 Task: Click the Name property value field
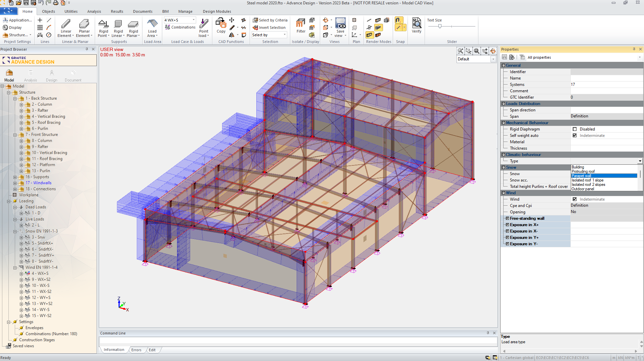tap(606, 78)
